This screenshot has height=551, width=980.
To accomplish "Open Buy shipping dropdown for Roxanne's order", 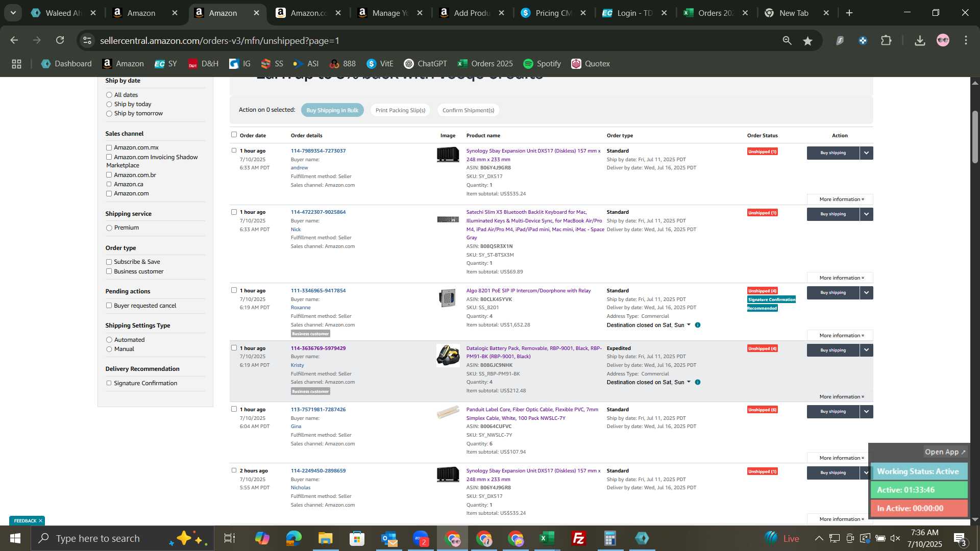I will pos(866,293).
